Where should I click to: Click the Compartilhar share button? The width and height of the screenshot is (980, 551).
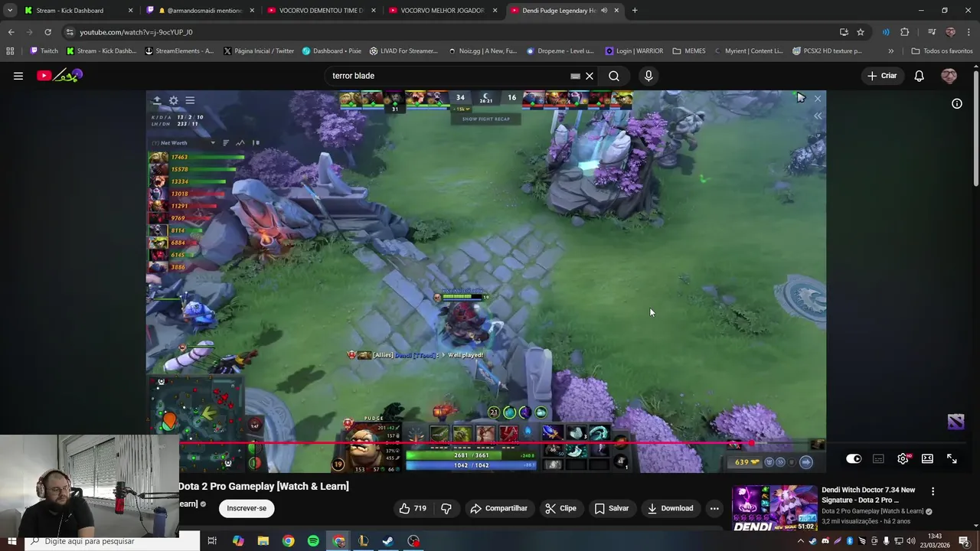[x=499, y=508]
